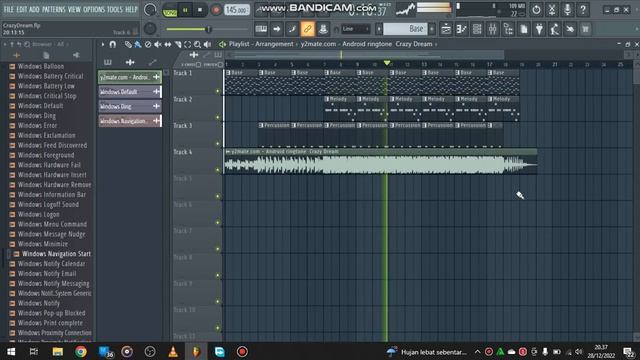Select the playlist Draw pencil tool

click(128, 44)
